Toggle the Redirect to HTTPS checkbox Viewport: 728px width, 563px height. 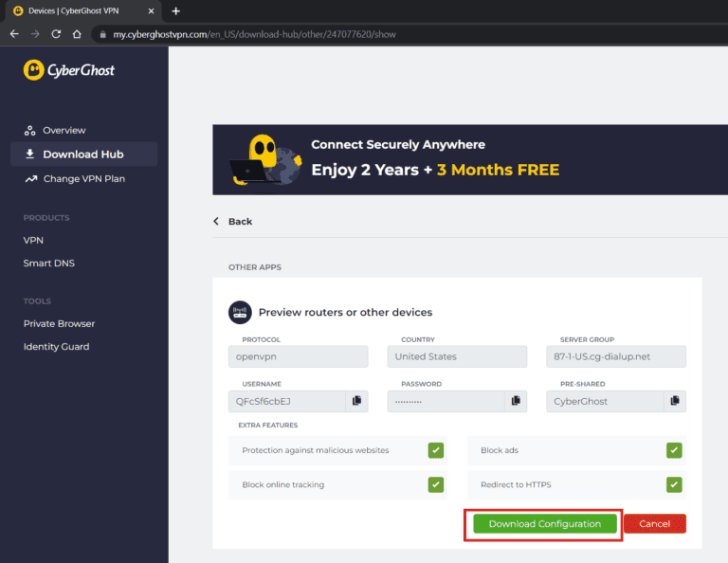[674, 484]
